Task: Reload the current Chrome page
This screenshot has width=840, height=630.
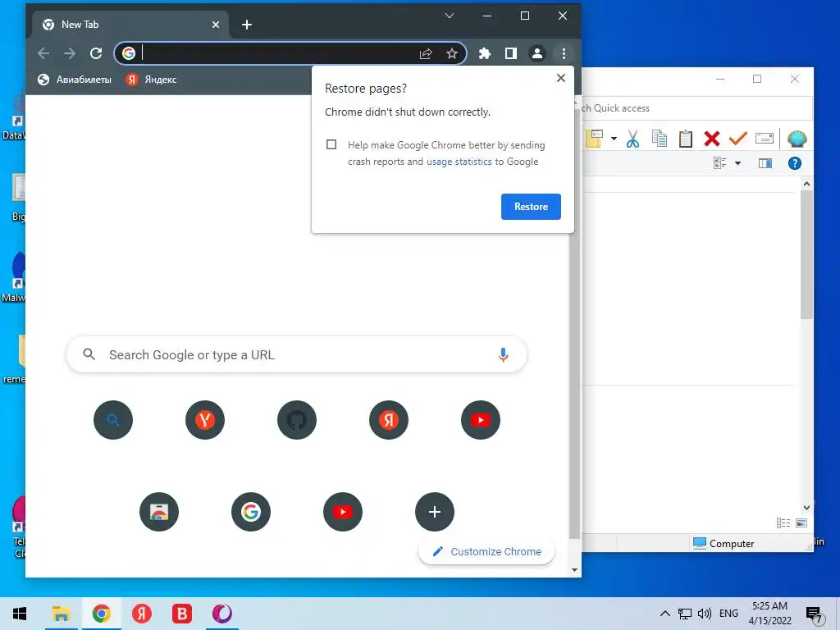Action: [96, 53]
